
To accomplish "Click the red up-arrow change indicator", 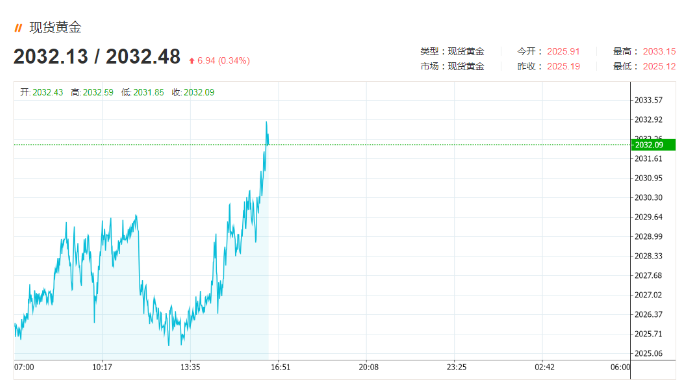I will (191, 61).
